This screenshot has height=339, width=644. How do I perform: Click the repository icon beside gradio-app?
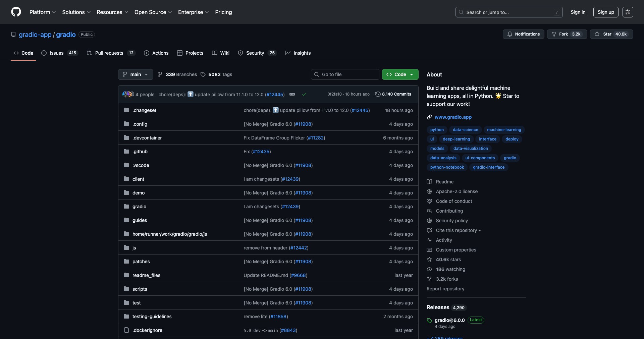click(13, 35)
